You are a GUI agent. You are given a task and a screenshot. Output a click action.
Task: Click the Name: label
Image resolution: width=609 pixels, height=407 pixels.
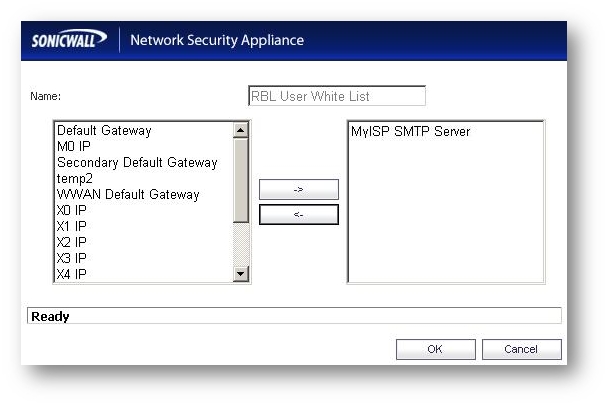pos(45,96)
